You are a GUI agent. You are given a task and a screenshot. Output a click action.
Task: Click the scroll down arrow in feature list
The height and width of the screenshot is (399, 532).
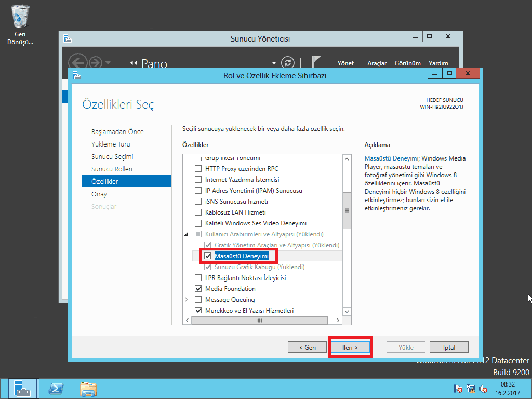(347, 312)
